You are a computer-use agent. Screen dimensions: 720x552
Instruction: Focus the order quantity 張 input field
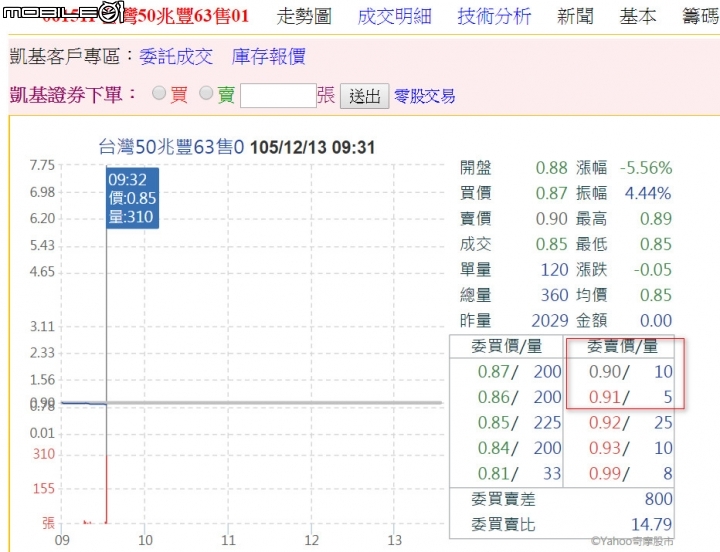(278, 96)
